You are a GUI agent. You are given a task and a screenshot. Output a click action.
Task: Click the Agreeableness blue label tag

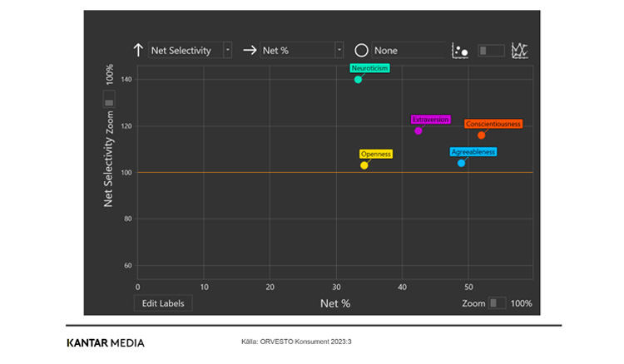click(473, 152)
